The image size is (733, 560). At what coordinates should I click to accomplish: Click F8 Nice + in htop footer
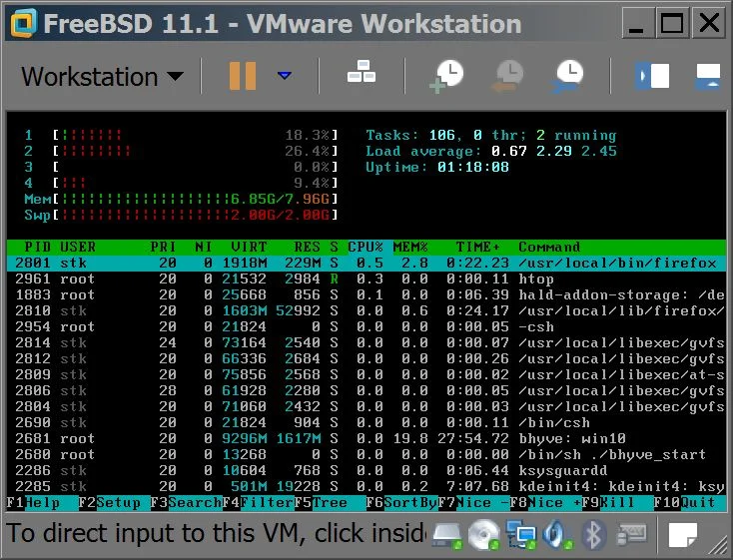tap(545, 503)
